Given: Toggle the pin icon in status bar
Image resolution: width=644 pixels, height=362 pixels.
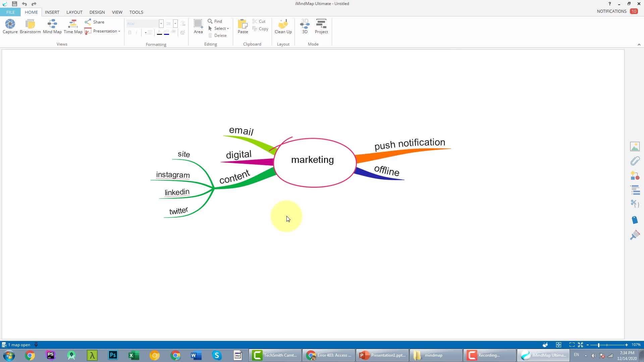Looking at the screenshot, I should click(36, 345).
